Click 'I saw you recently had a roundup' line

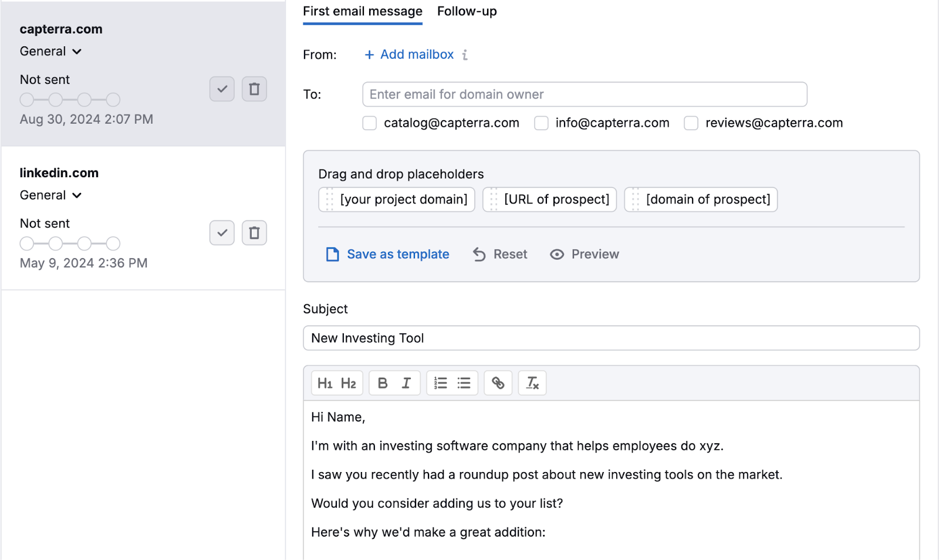click(x=547, y=474)
